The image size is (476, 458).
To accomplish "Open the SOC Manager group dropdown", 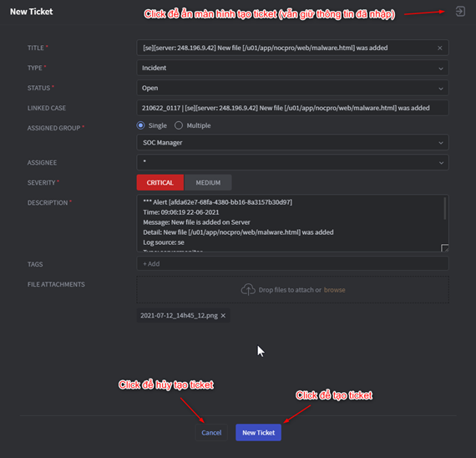I will 292,143.
